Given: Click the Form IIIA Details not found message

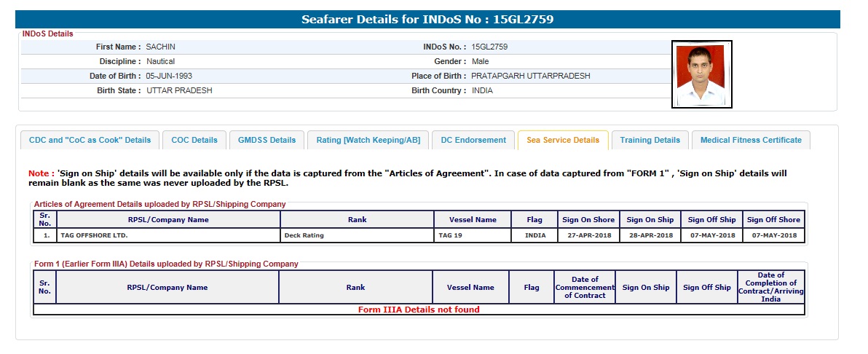Looking at the screenshot, I should [419, 310].
